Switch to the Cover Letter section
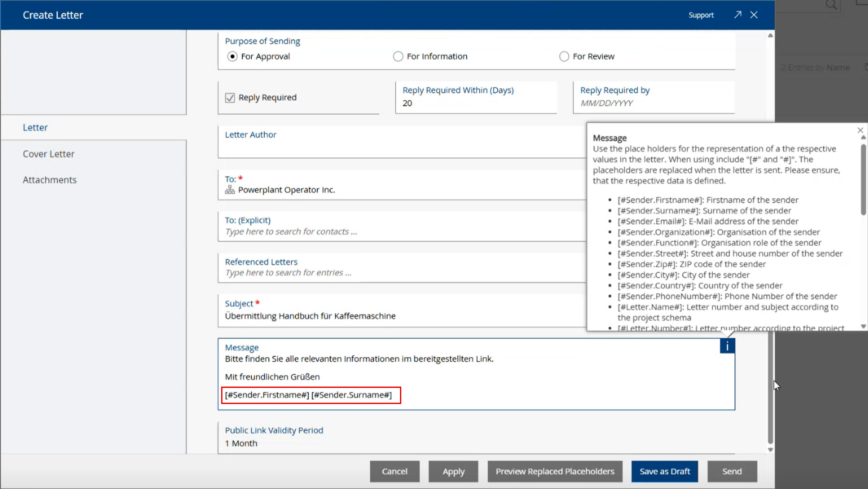The image size is (868, 489). [48, 154]
